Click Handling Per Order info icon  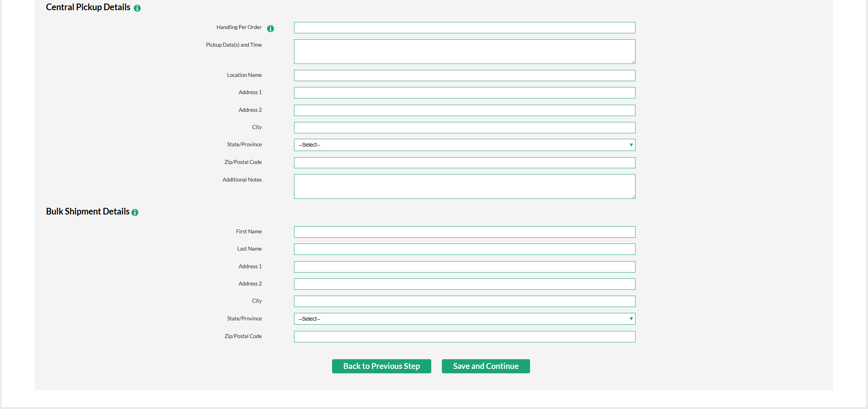[x=271, y=29]
